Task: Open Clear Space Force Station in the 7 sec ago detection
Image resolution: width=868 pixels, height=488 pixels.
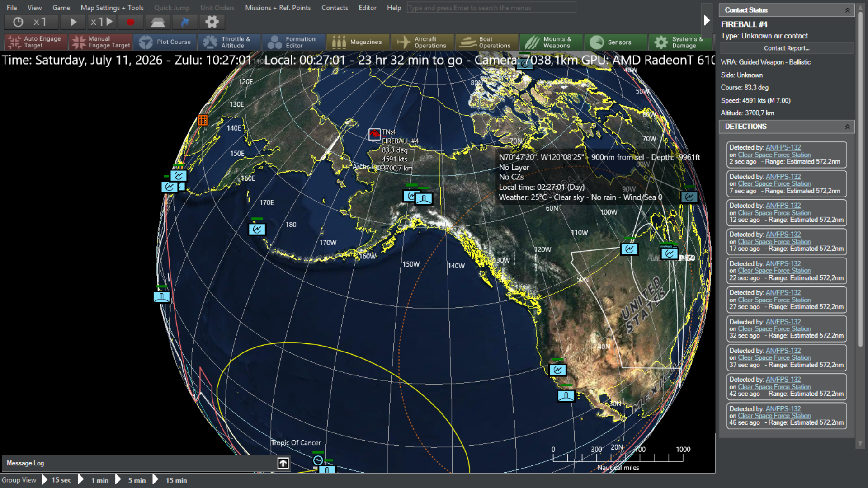Action: click(774, 184)
